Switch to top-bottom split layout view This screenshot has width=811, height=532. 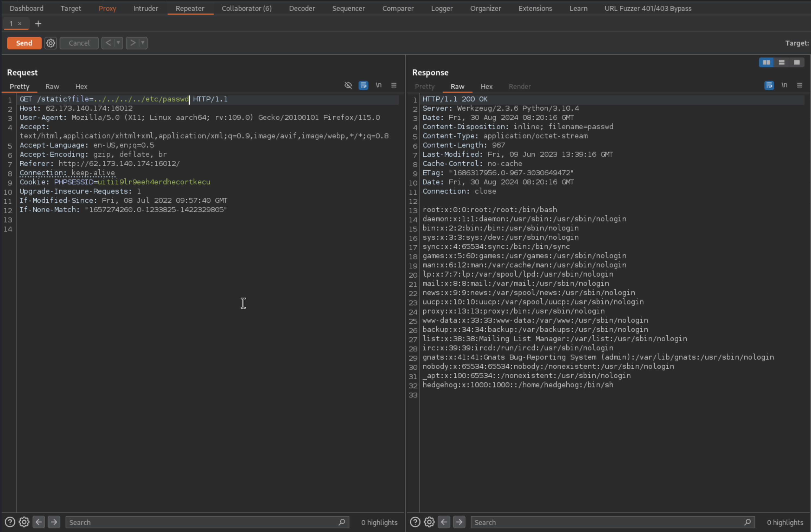pos(781,62)
